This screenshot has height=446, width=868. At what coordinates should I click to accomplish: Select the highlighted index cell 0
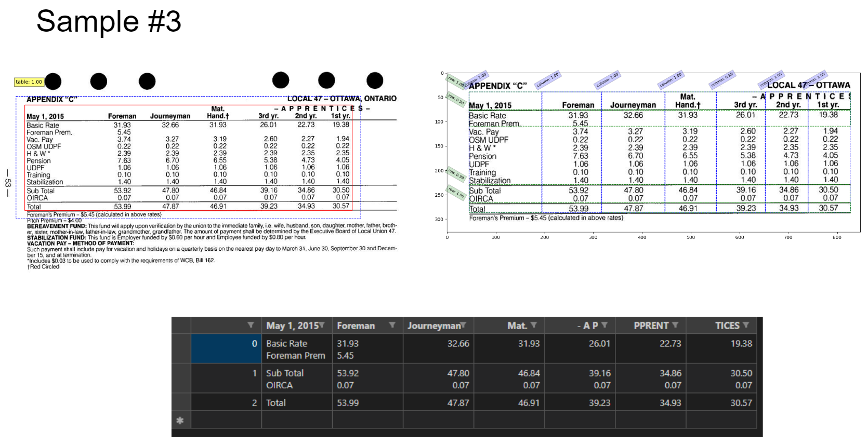point(226,348)
